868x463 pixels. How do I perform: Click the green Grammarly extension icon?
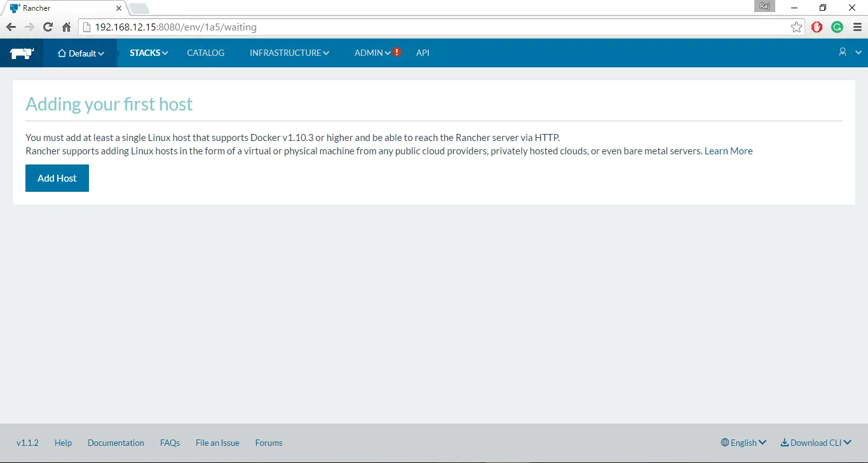coord(837,27)
